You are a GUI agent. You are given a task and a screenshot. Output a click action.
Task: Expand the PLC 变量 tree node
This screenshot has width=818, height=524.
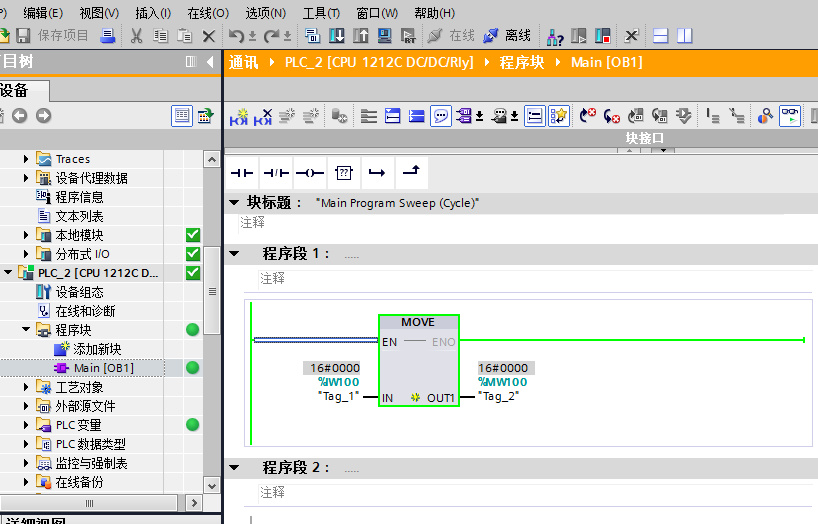(x=27, y=425)
